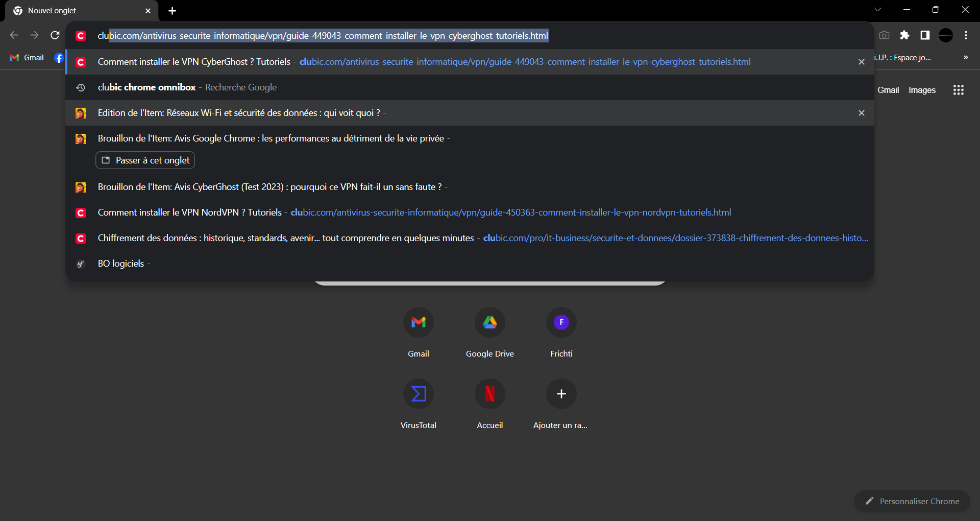The image size is (980, 521).
Task: Open a new tab with plus button
Action: click(x=173, y=11)
